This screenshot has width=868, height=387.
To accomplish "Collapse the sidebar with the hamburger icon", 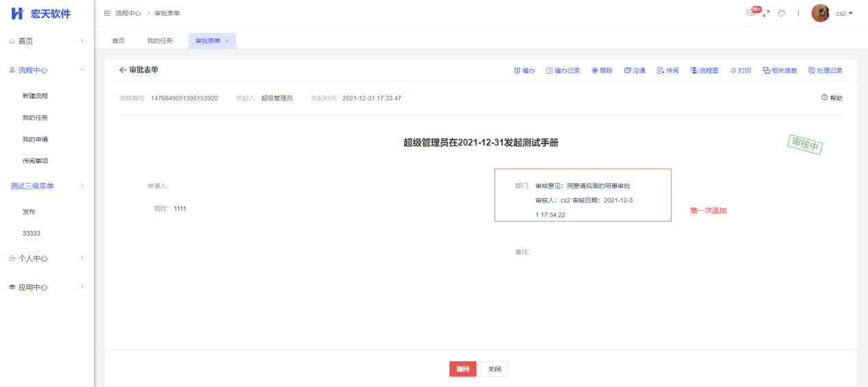I will point(107,14).
